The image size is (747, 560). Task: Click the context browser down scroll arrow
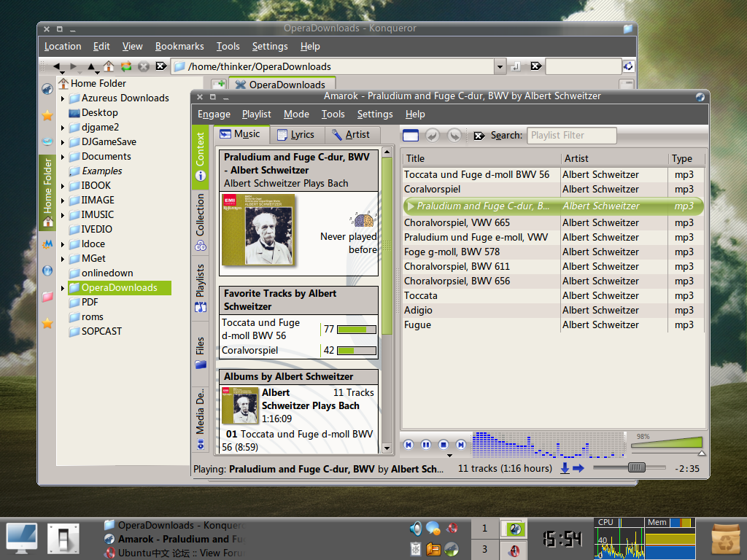(x=387, y=448)
